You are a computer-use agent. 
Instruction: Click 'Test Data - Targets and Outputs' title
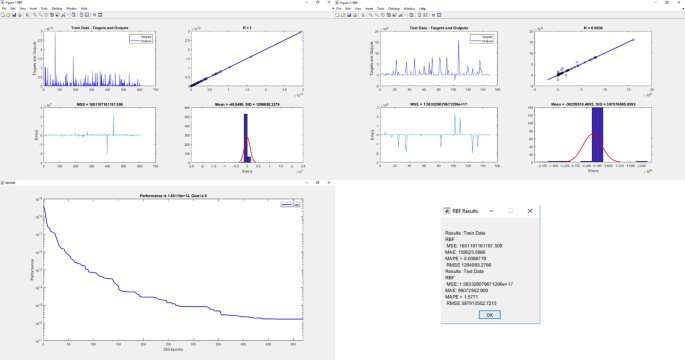pos(439,28)
